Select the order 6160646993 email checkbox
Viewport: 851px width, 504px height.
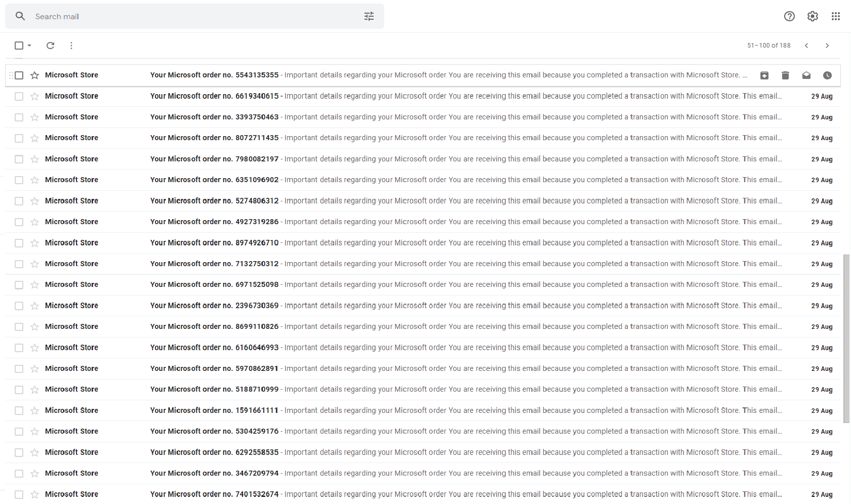19,348
